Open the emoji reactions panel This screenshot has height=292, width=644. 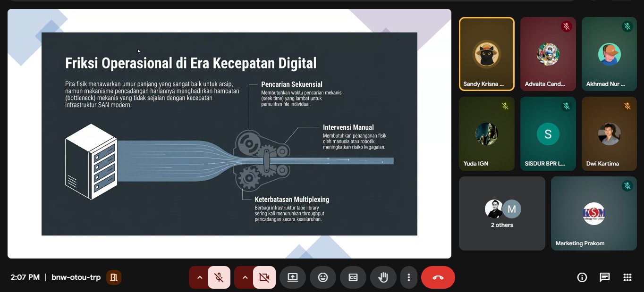[323, 277]
